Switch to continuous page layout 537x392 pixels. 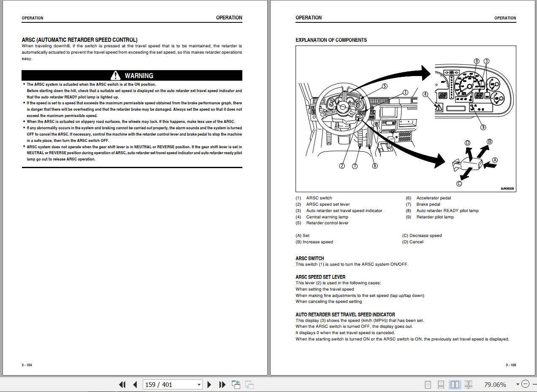point(441,384)
